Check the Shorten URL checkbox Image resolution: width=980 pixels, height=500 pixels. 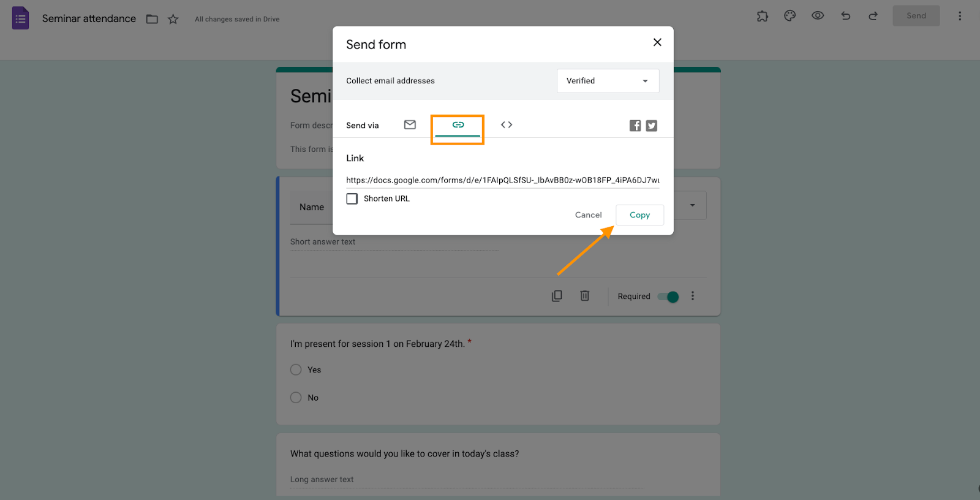pos(352,199)
